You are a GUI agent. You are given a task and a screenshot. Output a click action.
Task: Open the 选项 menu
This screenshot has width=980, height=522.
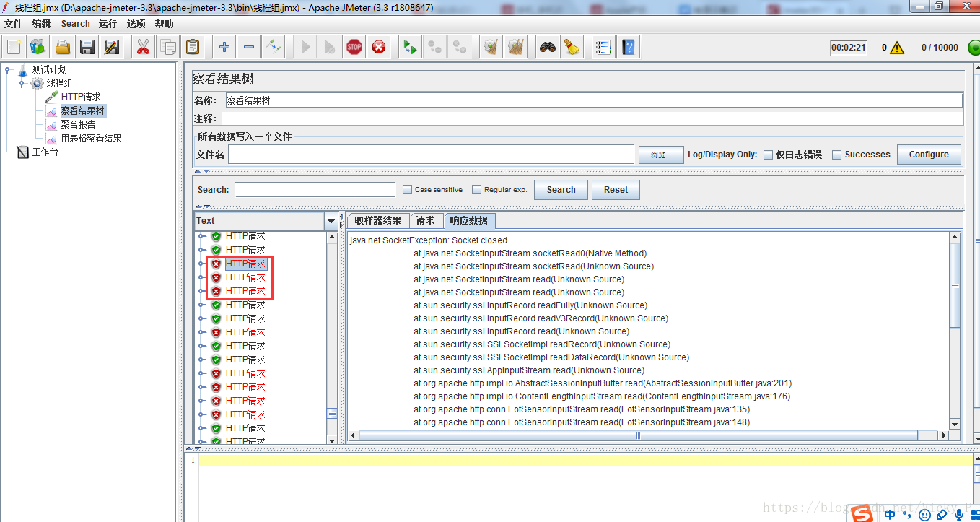click(x=136, y=24)
